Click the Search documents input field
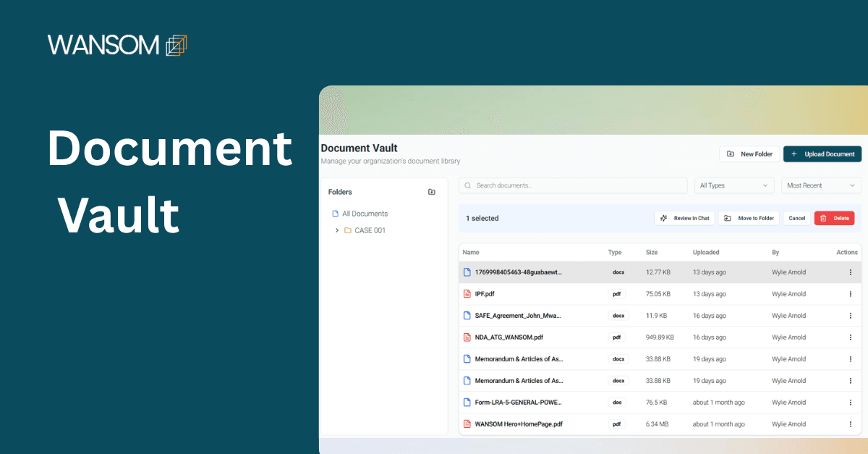The image size is (868, 454). point(573,185)
